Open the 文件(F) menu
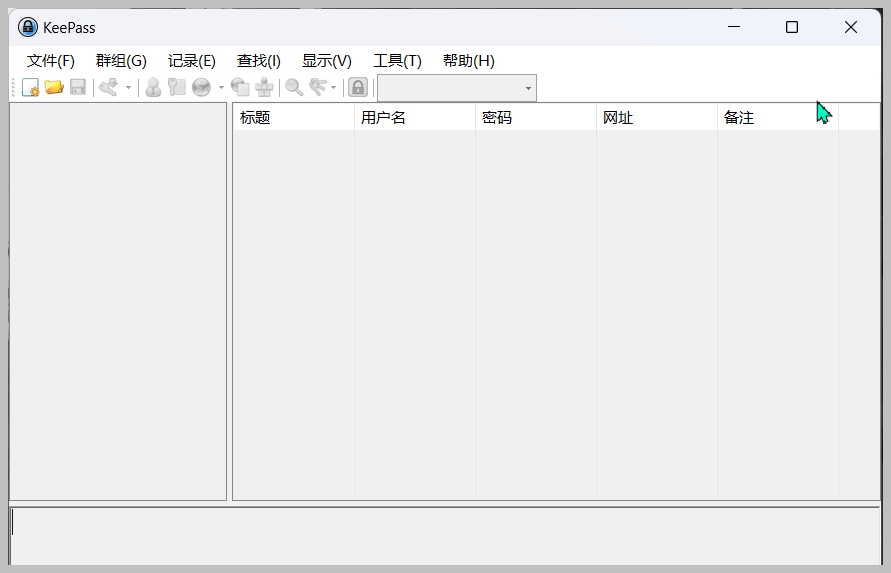The width and height of the screenshot is (891, 573). [51, 61]
